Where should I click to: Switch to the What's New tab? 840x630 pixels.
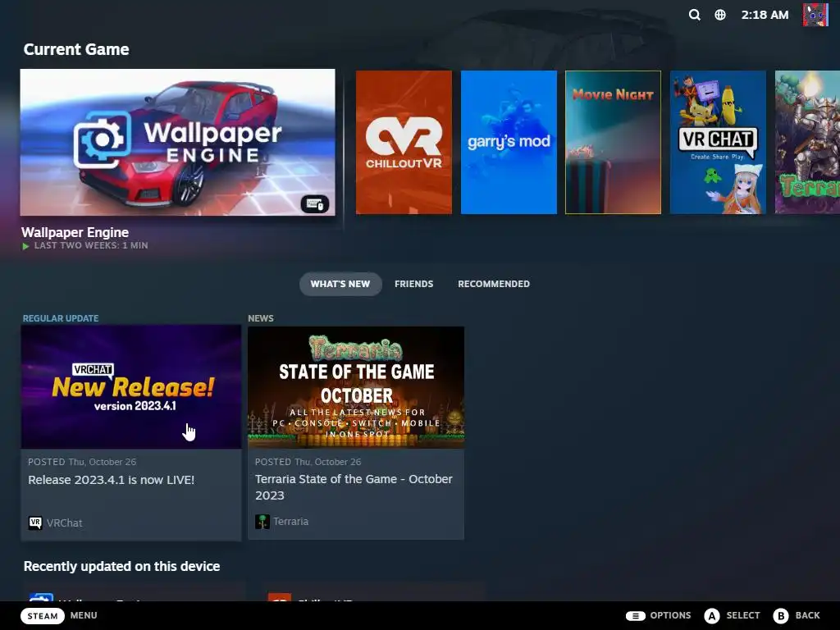(340, 284)
